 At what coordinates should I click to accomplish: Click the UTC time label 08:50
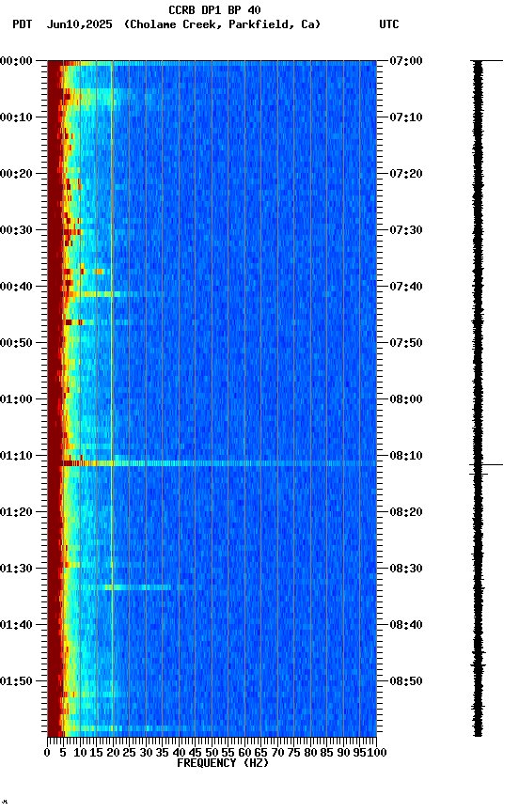pos(406,682)
